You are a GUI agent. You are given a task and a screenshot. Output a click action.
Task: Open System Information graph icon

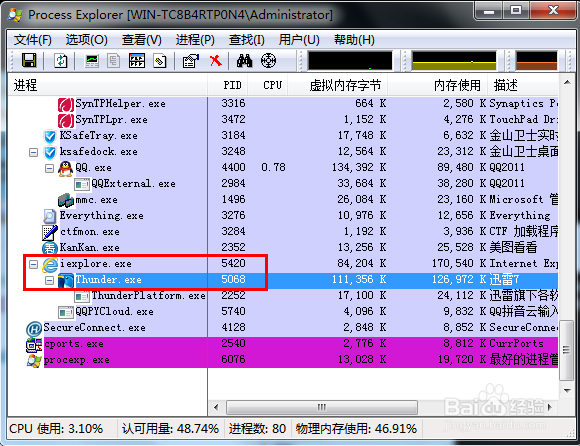(x=92, y=61)
